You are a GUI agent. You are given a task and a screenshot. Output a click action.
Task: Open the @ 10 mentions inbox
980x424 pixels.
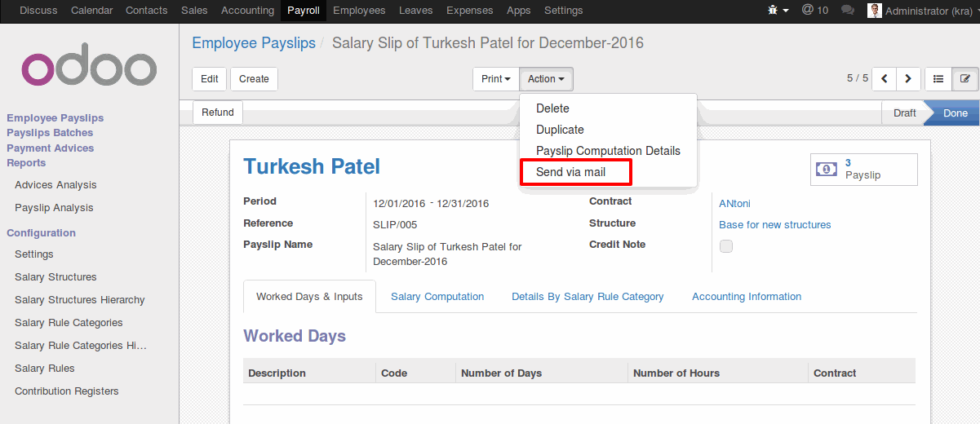pyautogui.click(x=814, y=11)
